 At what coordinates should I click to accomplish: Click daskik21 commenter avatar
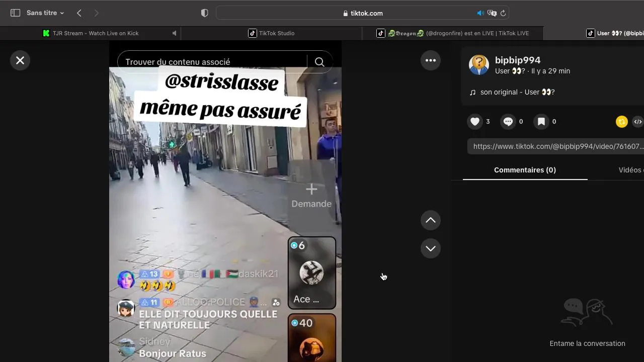tap(126, 280)
